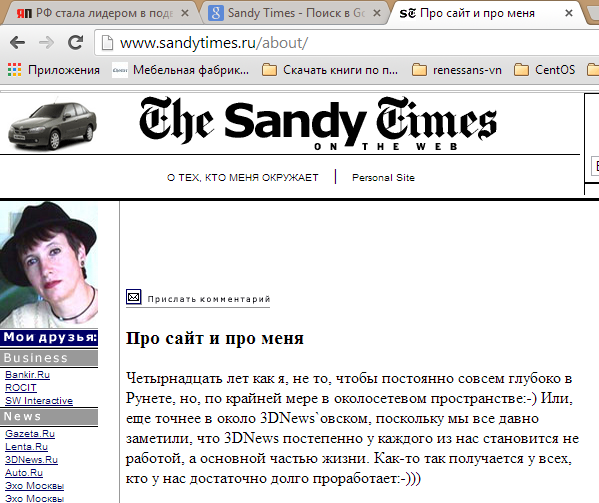Open the Bankir.Ru link
Image resolution: width=599 pixels, height=503 pixels.
[x=28, y=375]
